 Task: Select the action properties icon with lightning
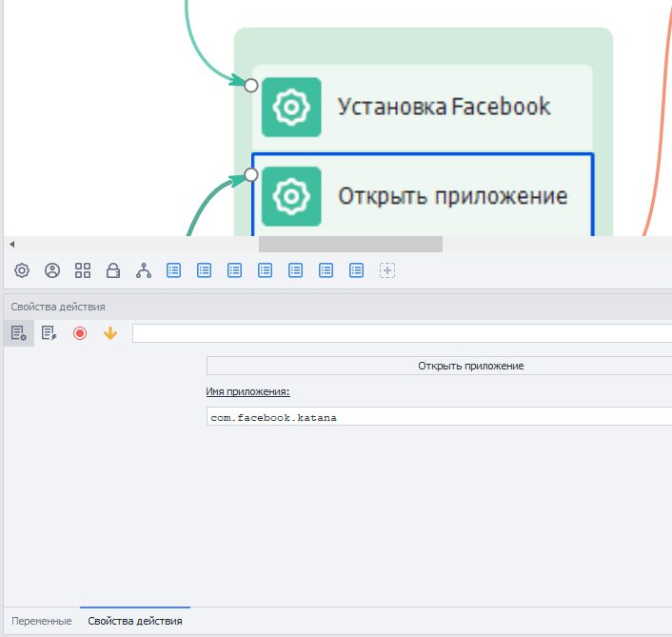[x=49, y=333]
